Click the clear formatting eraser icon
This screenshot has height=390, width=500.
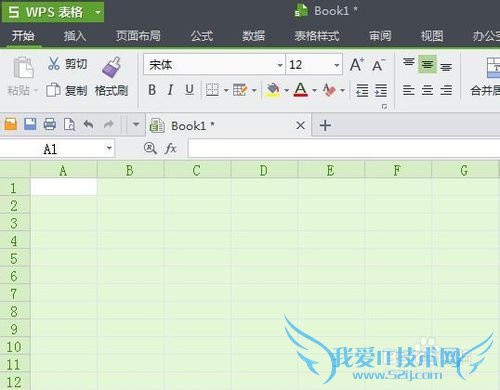[x=329, y=90]
